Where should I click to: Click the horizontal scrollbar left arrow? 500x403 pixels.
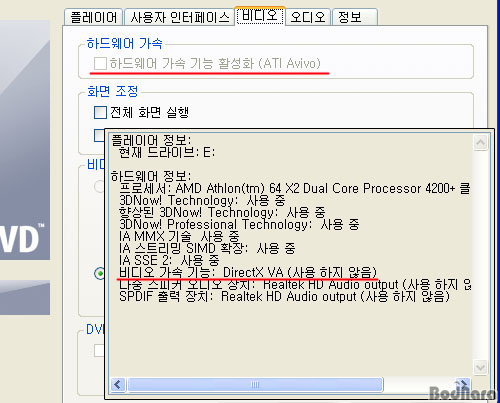coord(117,385)
